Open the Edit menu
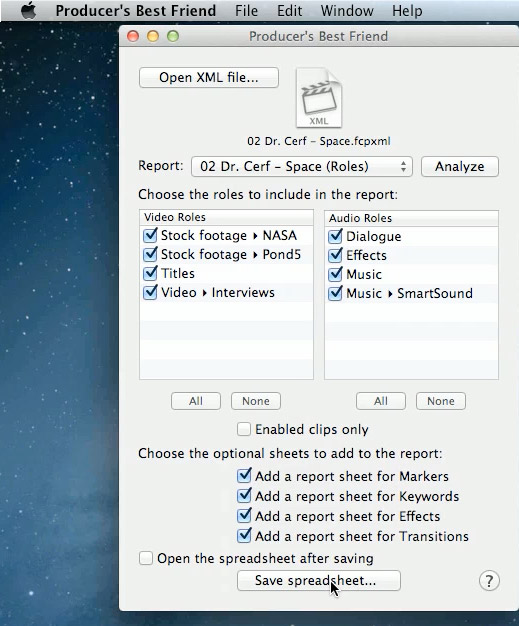 coord(289,11)
